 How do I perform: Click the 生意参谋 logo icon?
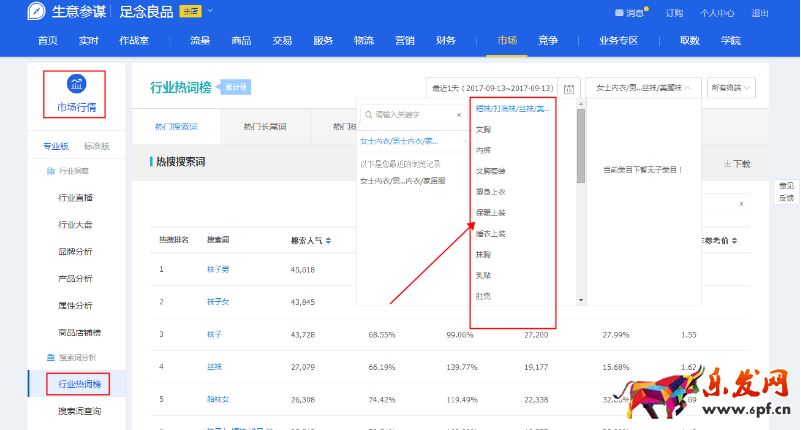[x=36, y=13]
